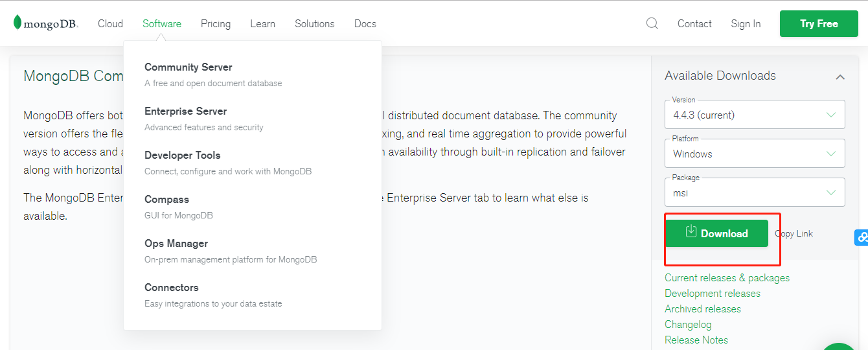868x350 pixels.
Task: Open the Package msi dropdown
Action: pyautogui.click(x=755, y=192)
